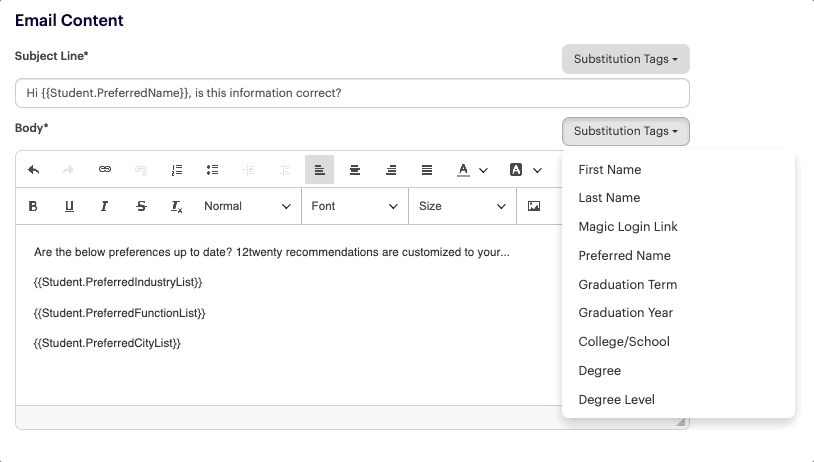Screen dimensions: 814x462
Task: Insert a numbered list
Action: [177, 170]
